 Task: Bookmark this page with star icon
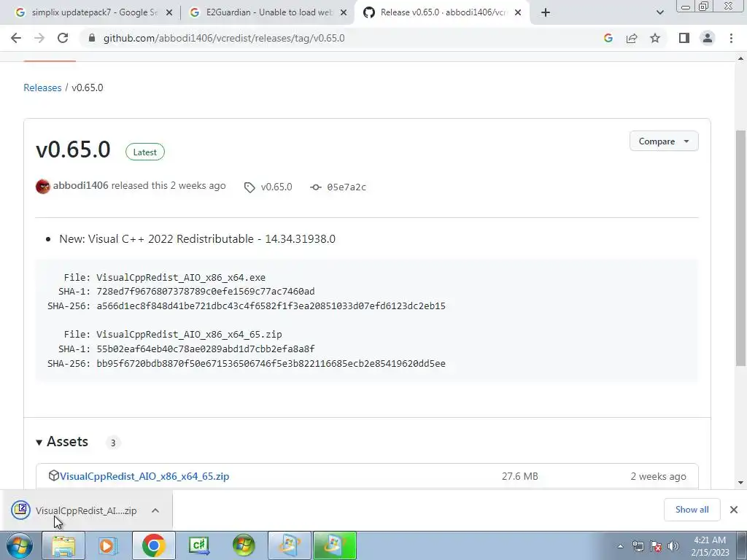coord(655,38)
